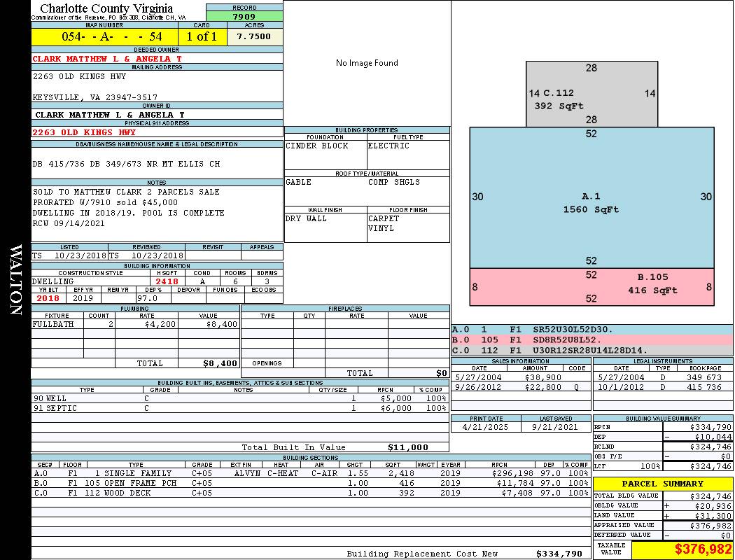The image size is (735, 560).
Task: Select the 90 WELL built-in row
Action: (240, 398)
